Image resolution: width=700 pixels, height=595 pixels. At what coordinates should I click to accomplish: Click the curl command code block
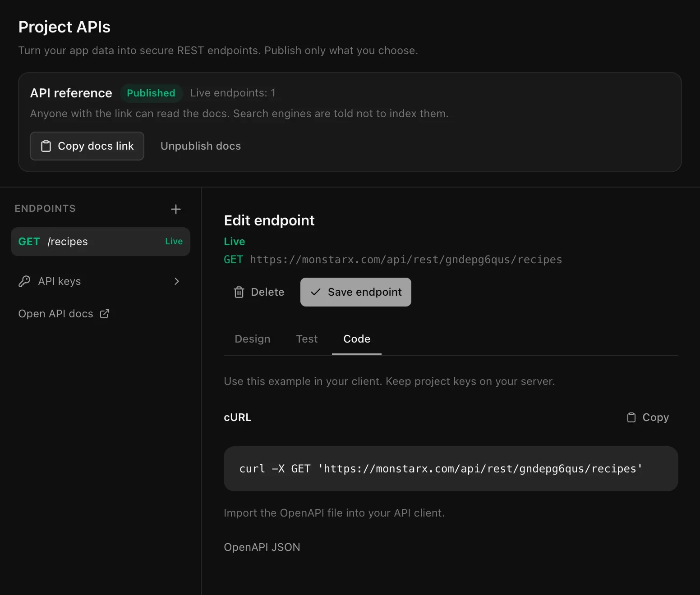click(x=451, y=469)
